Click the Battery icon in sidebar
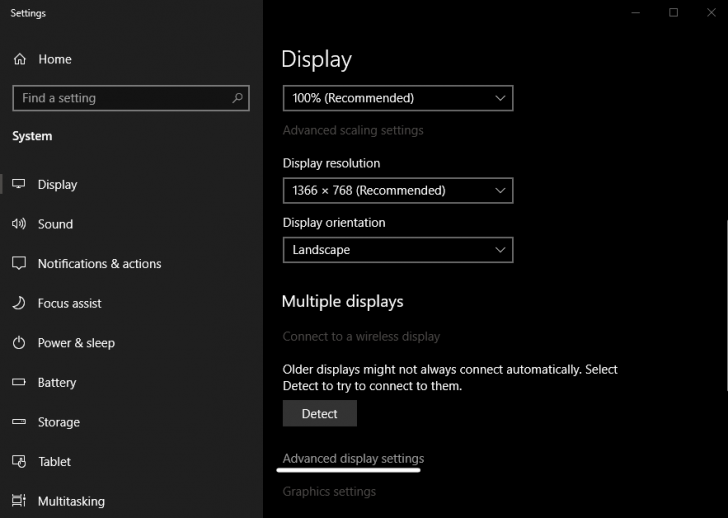Viewport: 728px width, 518px height. coord(19,382)
